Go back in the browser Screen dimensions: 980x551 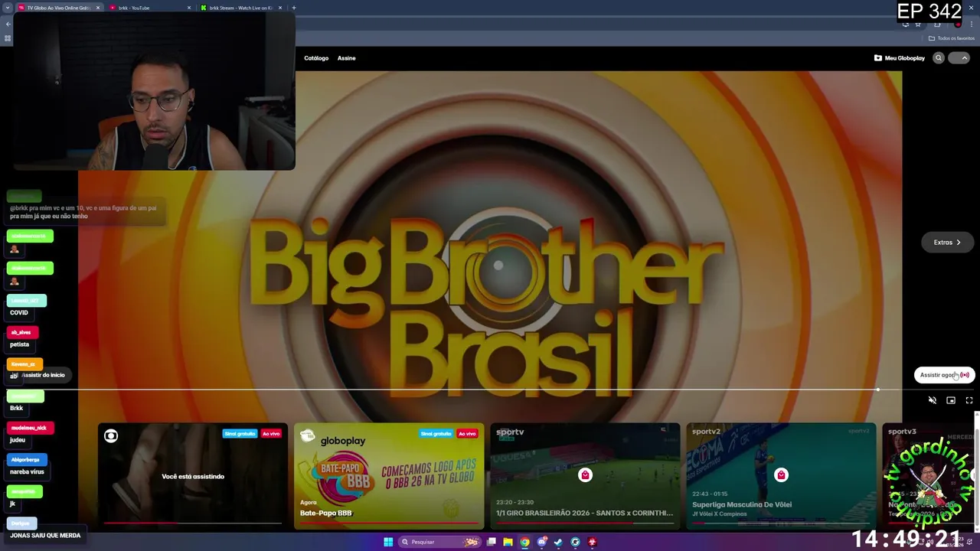point(8,24)
